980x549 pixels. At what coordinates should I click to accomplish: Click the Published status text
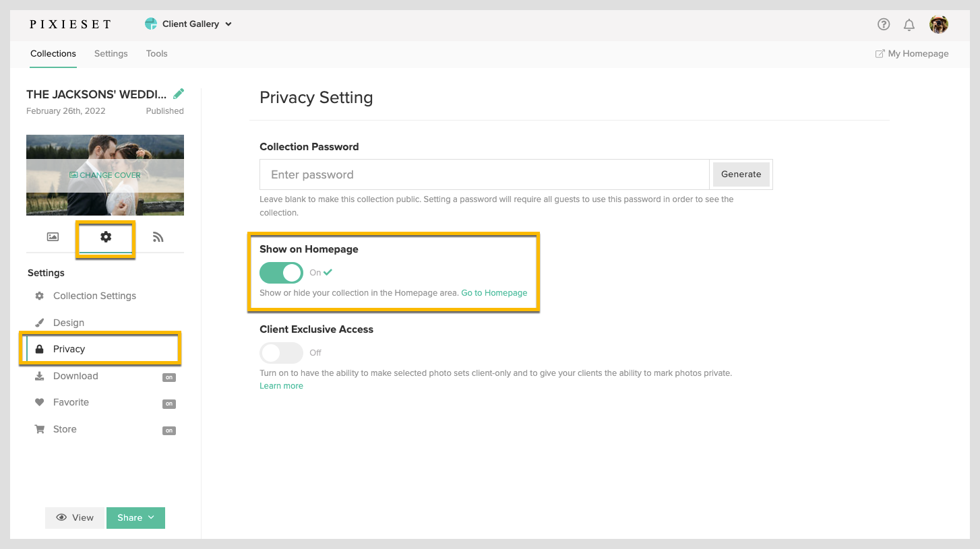165,111
